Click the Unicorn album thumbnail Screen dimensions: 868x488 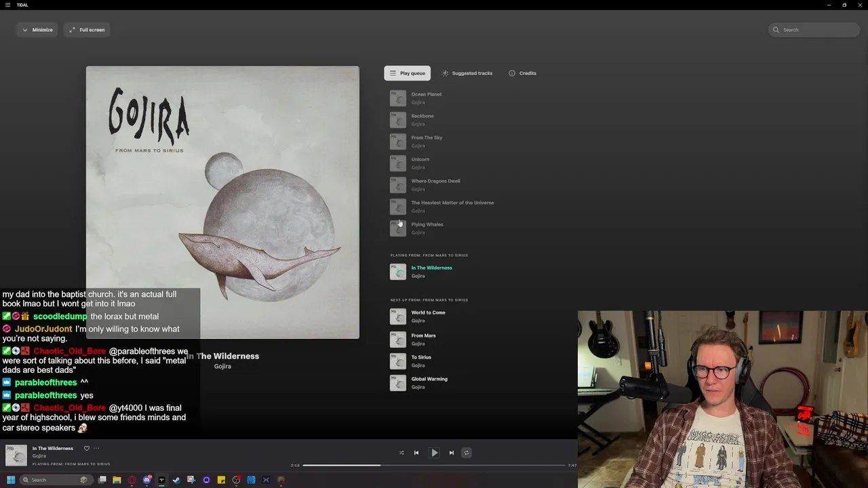tap(398, 163)
